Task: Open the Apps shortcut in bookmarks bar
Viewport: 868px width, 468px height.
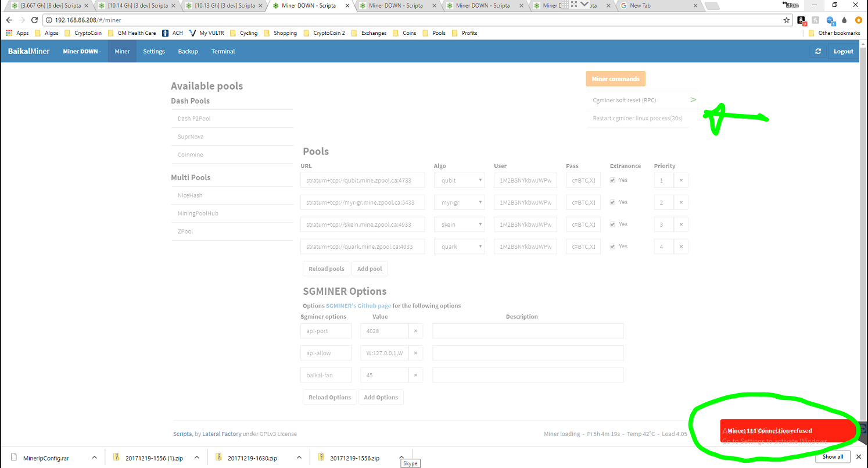Action: (x=17, y=33)
